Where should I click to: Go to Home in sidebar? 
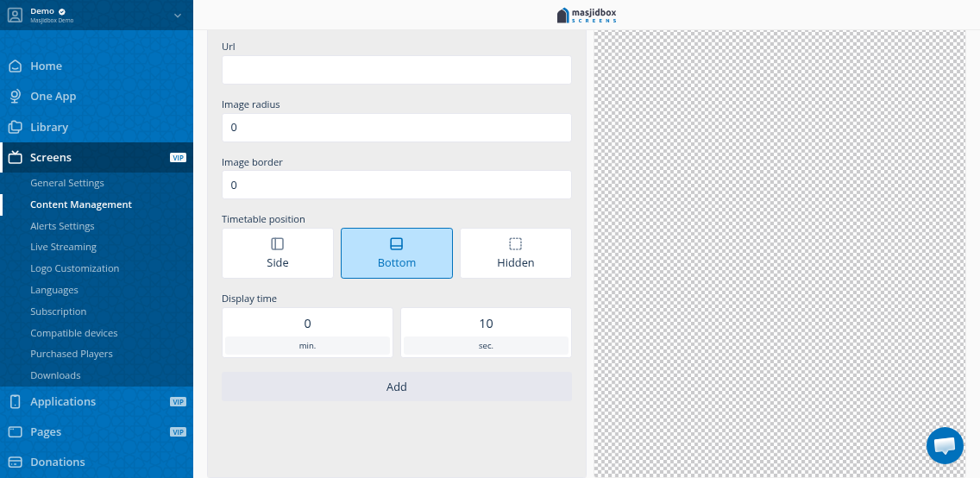pos(47,66)
